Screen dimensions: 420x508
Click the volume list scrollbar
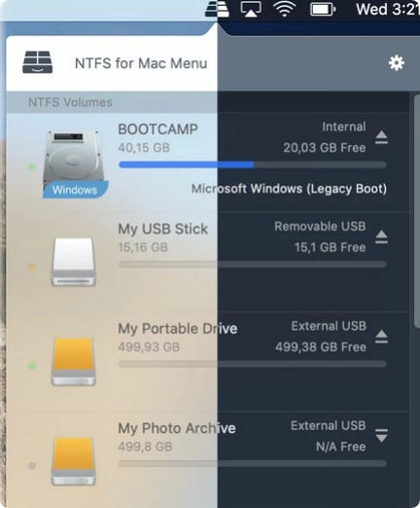417,211
